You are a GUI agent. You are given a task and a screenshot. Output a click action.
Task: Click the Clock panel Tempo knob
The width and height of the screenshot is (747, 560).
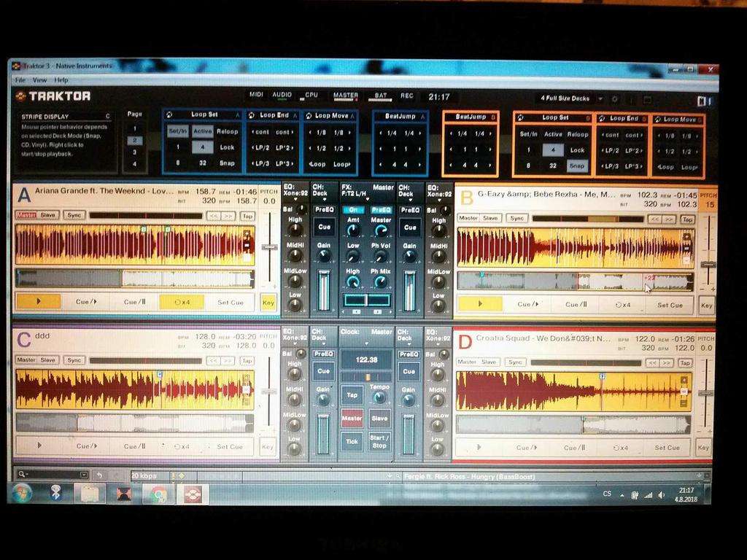click(x=379, y=397)
